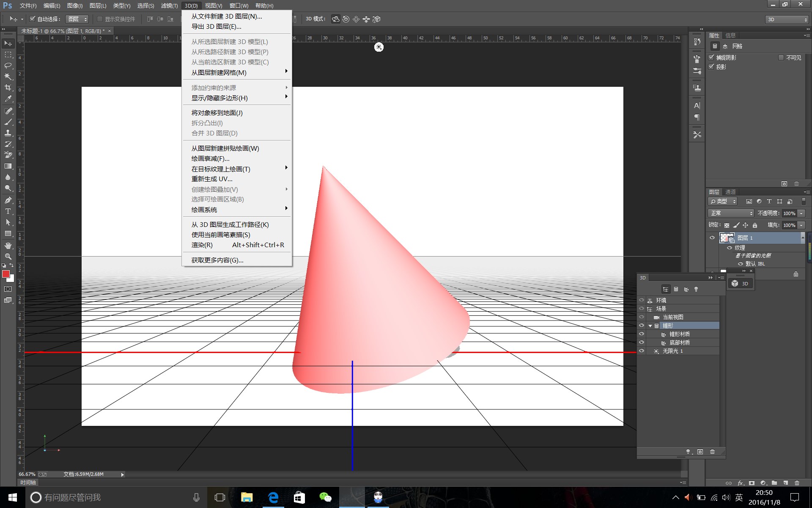Hide the 锥形 mesh in 3D panel
This screenshot has height=508, width=812.
(642, 326)
